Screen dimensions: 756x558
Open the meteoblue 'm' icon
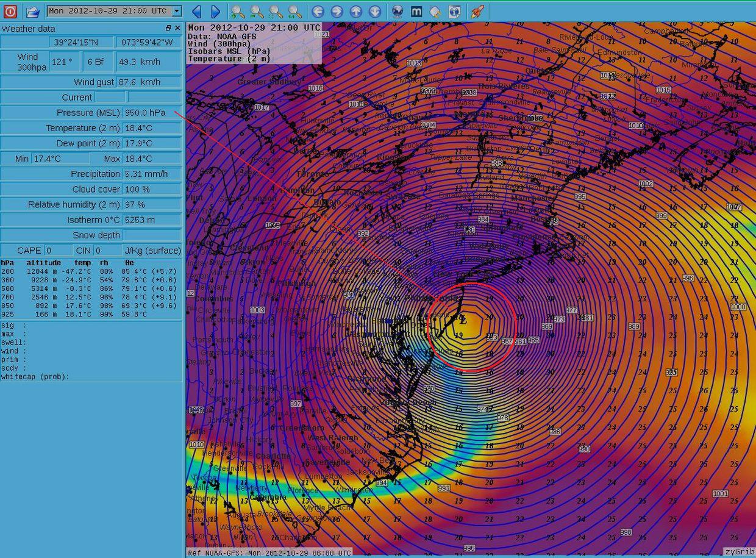coord(416,11)
